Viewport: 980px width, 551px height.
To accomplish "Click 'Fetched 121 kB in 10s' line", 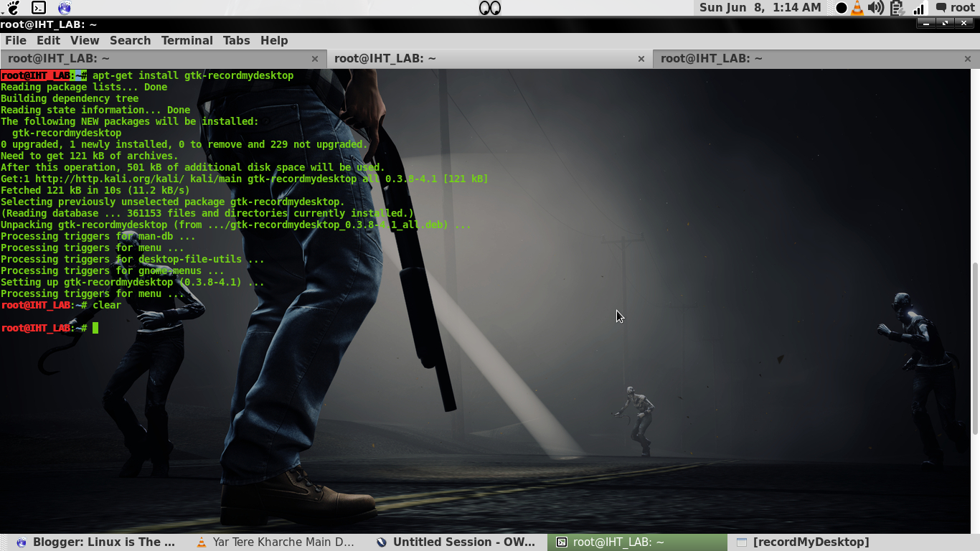I will tap(95, 190).
